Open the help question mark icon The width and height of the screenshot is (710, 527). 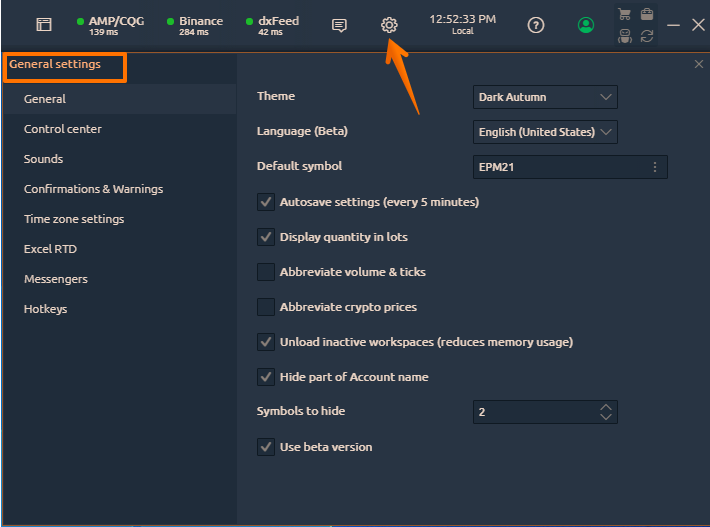(x=536, y=25)
